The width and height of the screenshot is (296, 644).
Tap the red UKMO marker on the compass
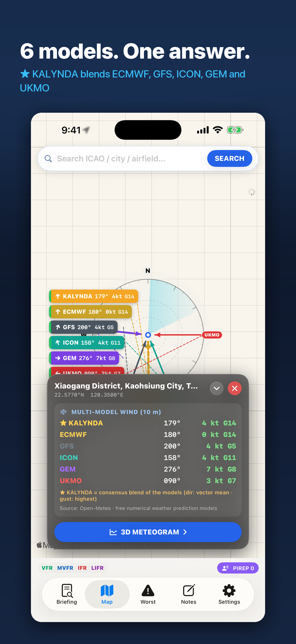pos(212,335)
